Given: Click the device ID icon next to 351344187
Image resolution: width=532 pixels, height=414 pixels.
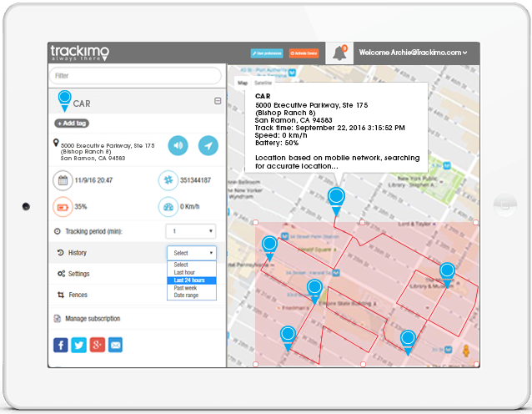Looking at the screenshot, I should (x=168, y=180).
